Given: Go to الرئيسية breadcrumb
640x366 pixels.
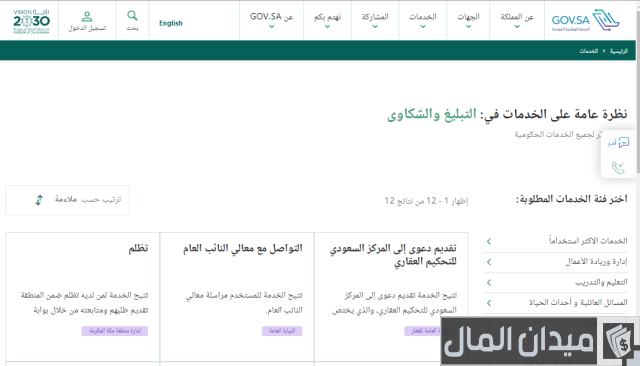Looking at the screenshot, I should 618,51.
